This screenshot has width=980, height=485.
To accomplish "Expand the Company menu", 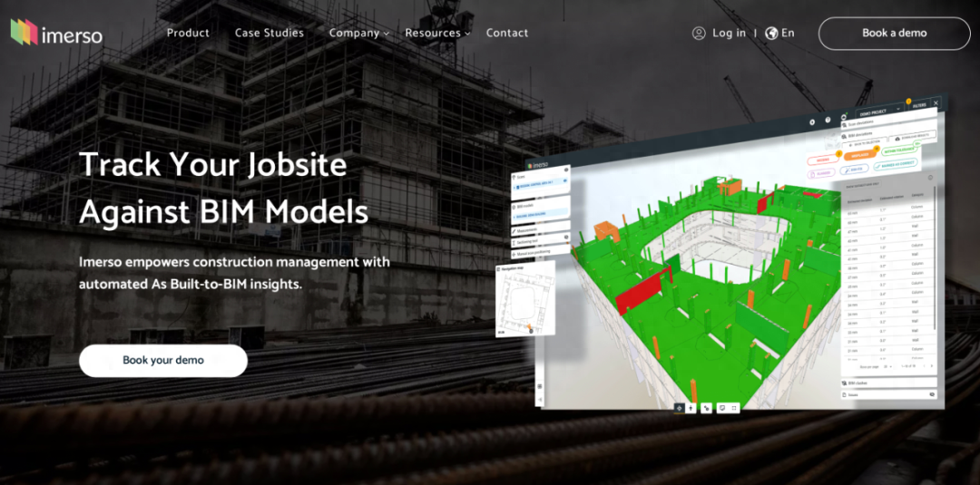I will (359, 33).
